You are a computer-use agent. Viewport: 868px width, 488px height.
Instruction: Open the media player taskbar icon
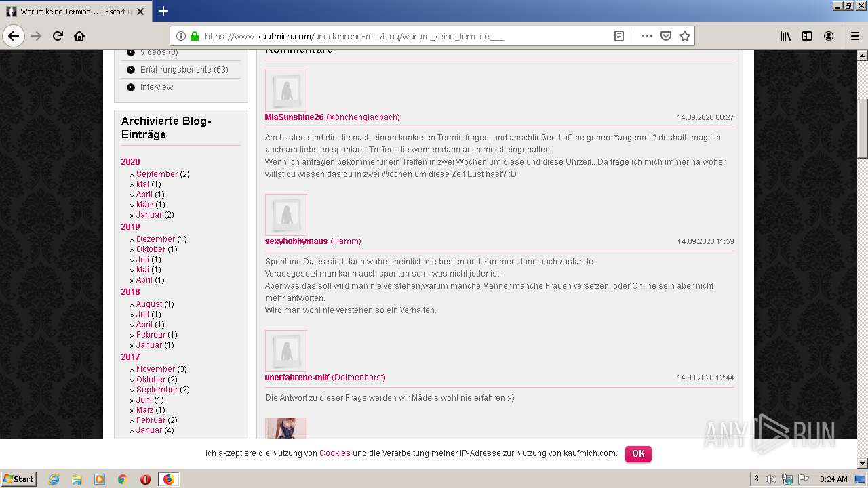pyautogui.click(x=100, y=479)
